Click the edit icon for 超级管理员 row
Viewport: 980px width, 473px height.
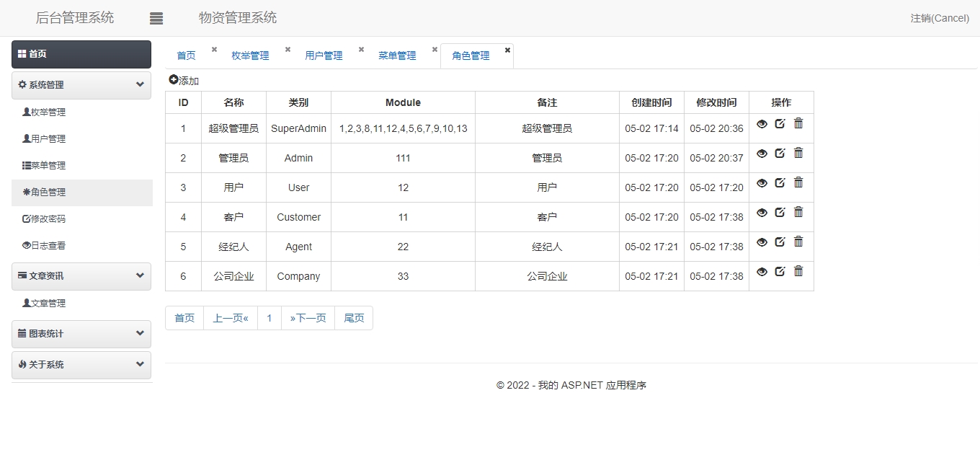click(x=780, y=124)
